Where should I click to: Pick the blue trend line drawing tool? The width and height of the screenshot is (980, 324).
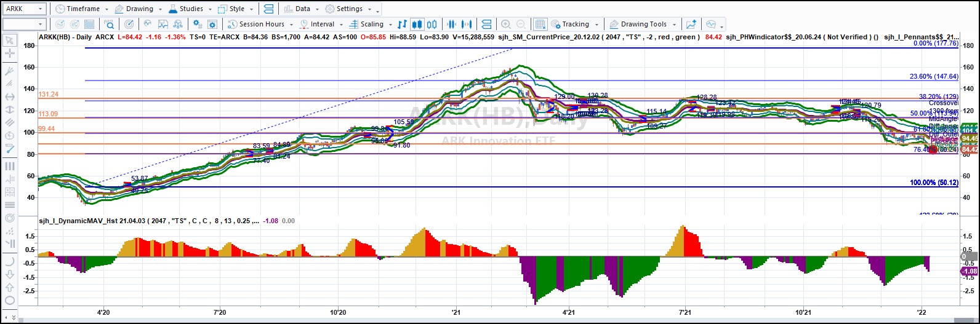click(10, 148)
